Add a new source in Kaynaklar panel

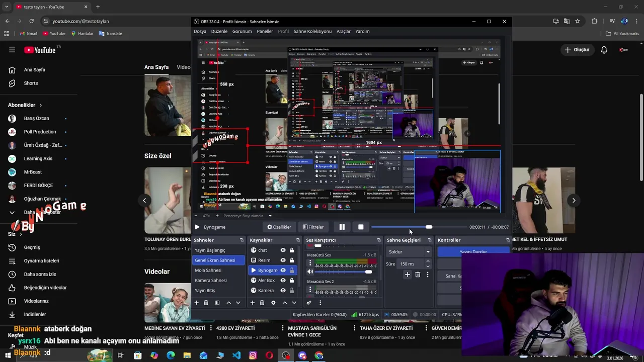253,303
